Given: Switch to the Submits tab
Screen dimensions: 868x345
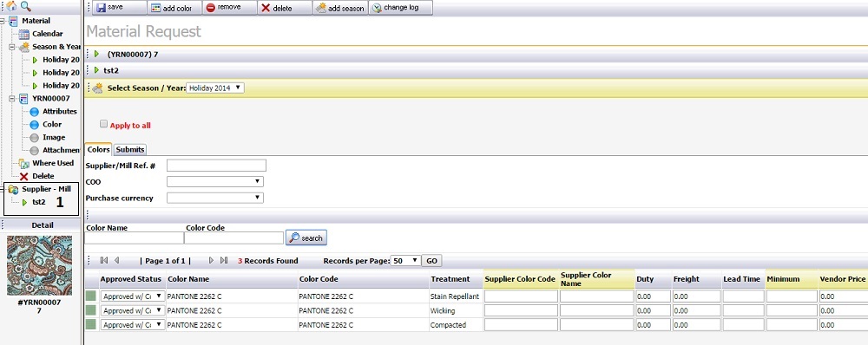Looking at the screenshot, I should [x=131, y=149].
